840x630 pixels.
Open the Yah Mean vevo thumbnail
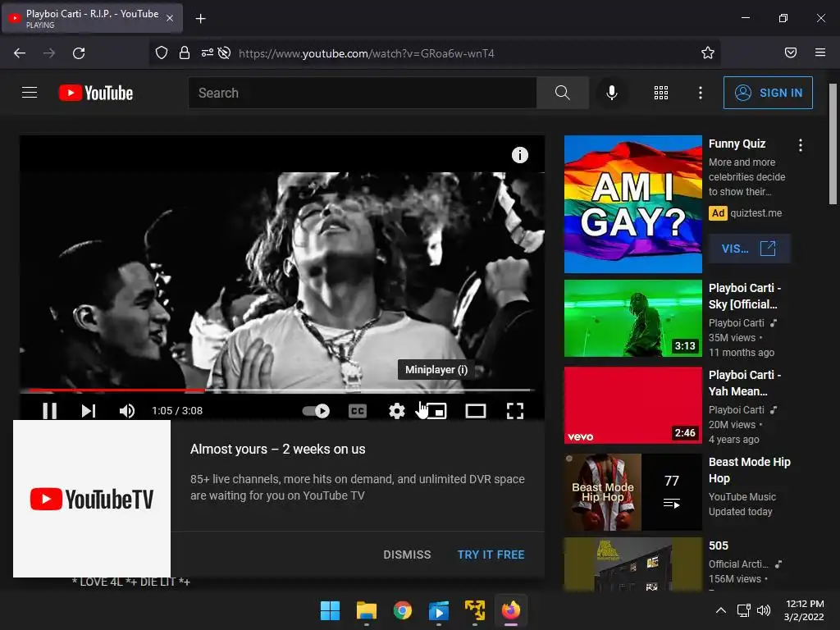632,405
